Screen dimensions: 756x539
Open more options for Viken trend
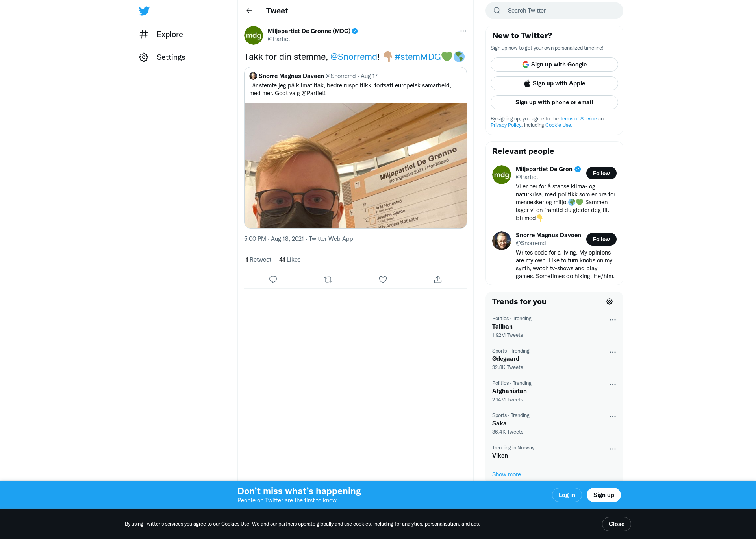(613, 449)
